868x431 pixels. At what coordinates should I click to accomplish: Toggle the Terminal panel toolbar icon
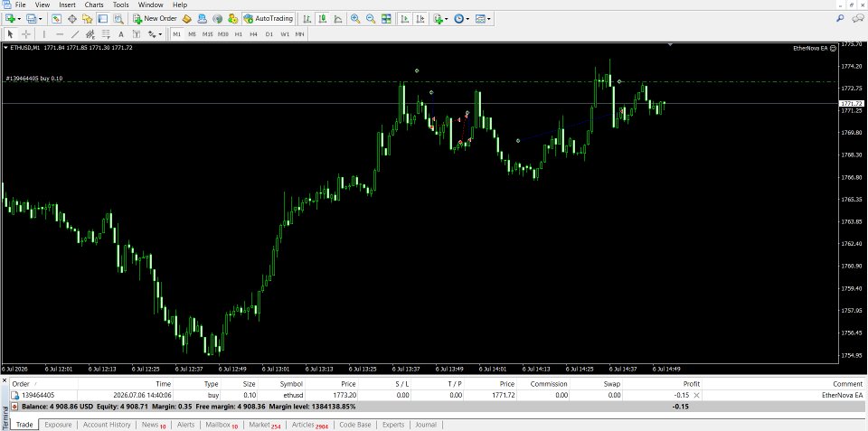coord(102,18)
